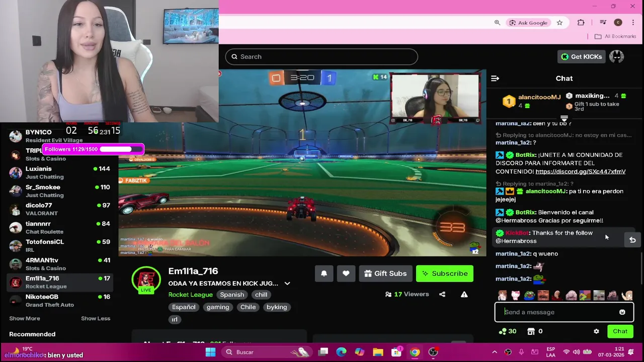
Task: Collapse the pinned chat leaderboard handle
Action: point(564,119)
